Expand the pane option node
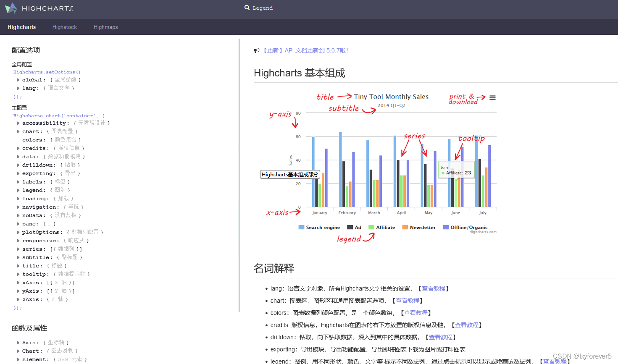The width and height of the screenshot is (618, 364). (x=18, y=224)
